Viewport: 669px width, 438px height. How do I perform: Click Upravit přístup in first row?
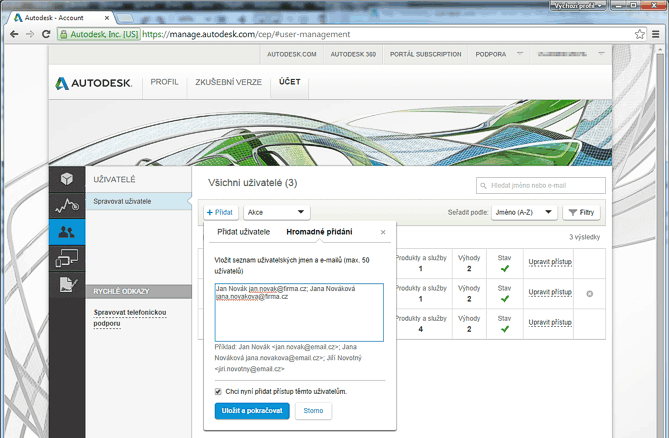coord(550,262)
